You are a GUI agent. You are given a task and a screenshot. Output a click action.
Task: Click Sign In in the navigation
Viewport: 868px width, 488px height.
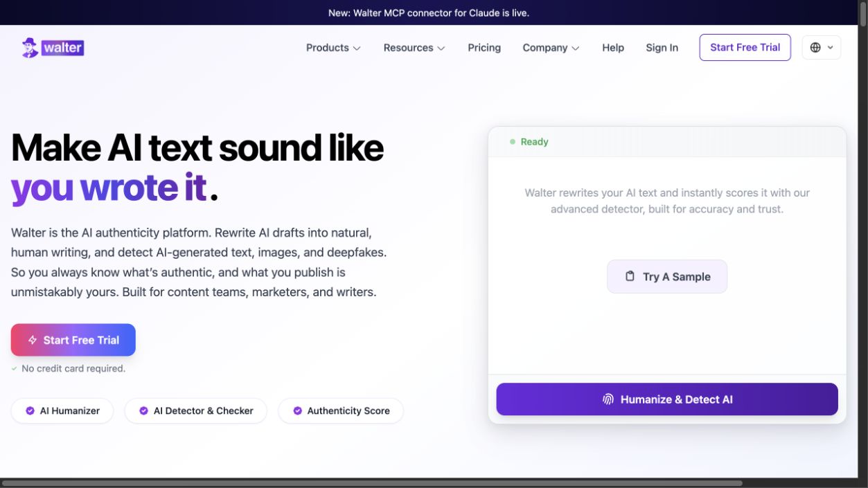pos(662,48)
